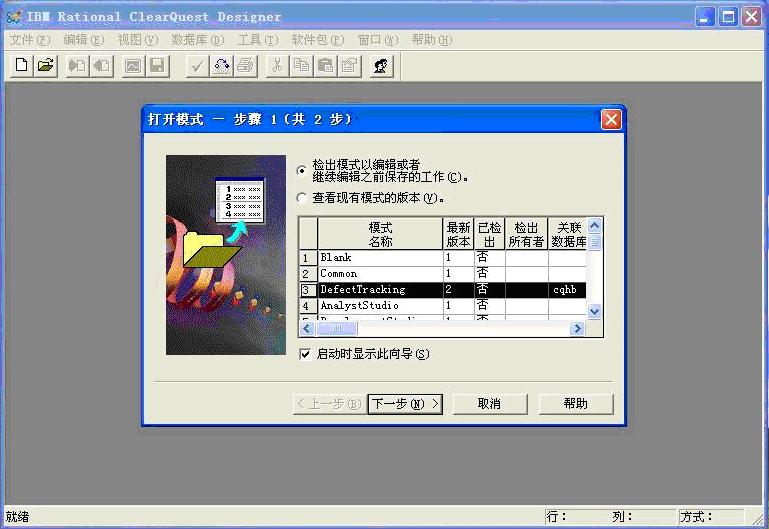Open the 数据库(D) menu
The image size is (769, 529).
198,40
